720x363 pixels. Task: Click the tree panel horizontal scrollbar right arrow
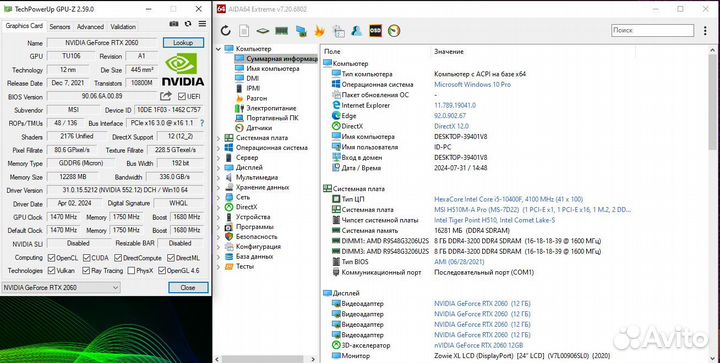[313, 359]
